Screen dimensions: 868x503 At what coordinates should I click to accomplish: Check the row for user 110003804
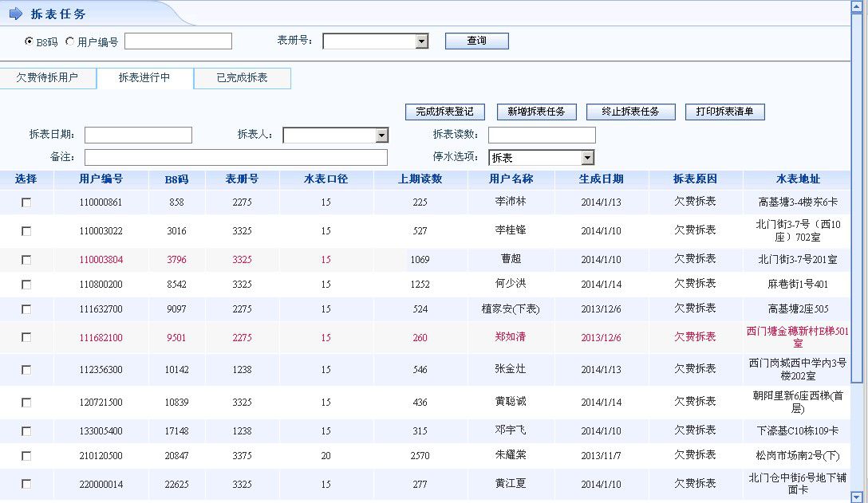26,260
